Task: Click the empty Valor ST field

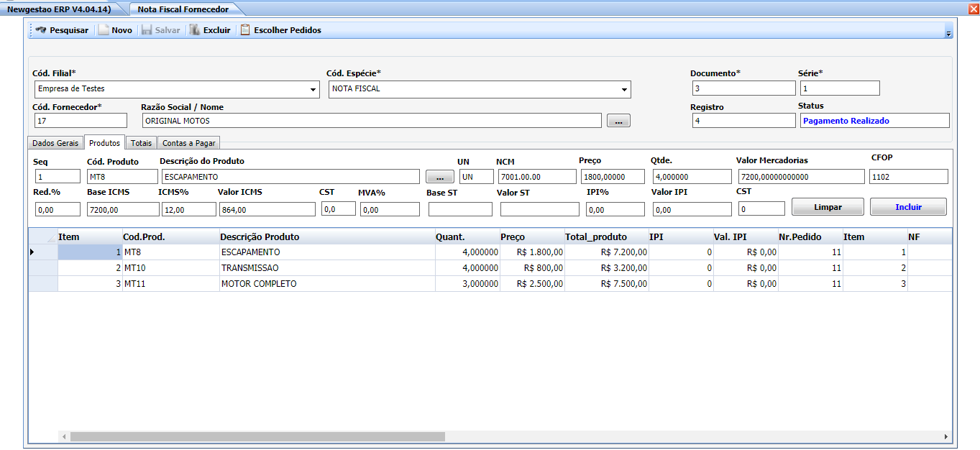Action: point(539,209)
